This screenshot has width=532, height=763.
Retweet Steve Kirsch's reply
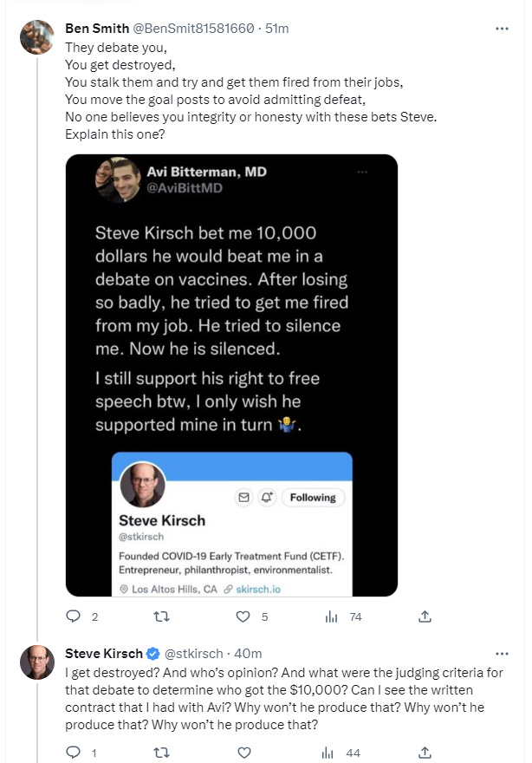coord(159,753)
